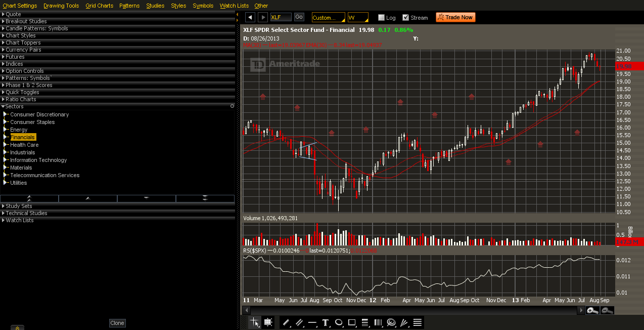Screen dimensions: 644x330
Task: Pick the rectangle drawing tool
Action: (x=352, y=322)
